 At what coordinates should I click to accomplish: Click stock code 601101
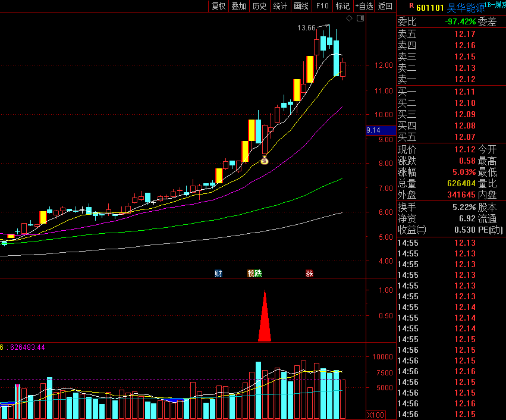tap(430, 7)
